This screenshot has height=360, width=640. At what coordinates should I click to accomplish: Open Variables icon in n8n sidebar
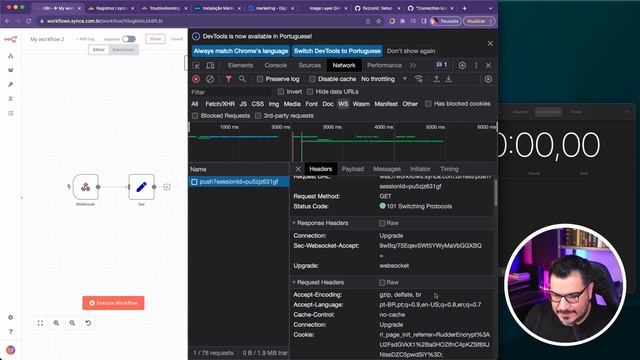pos(11,98)
